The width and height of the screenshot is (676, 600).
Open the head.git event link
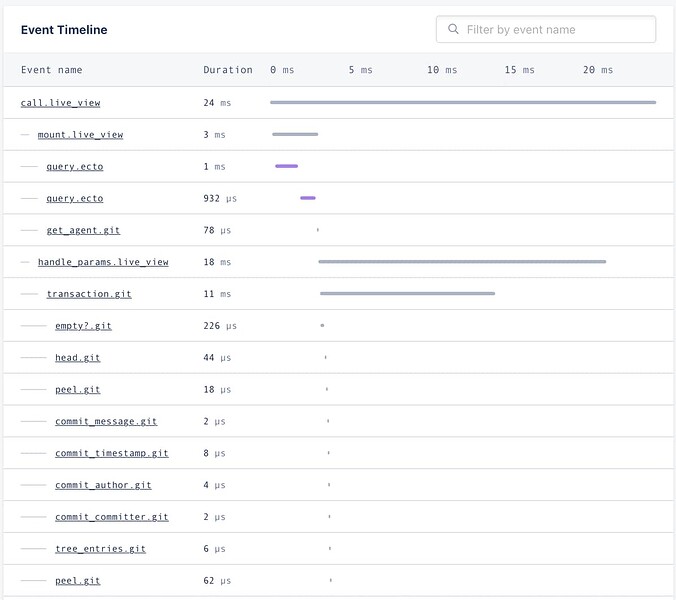click(x=78, y=358)
